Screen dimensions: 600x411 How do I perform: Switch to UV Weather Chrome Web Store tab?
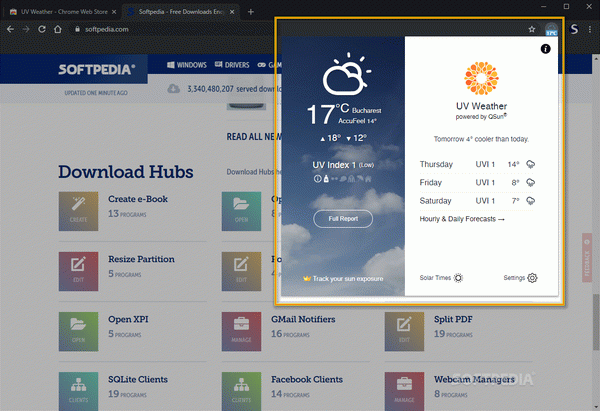[61, 12]
